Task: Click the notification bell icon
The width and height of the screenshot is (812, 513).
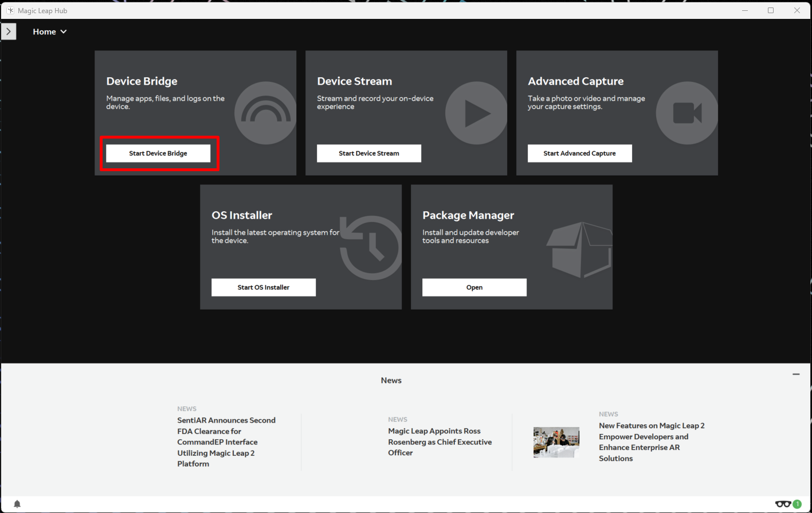Action: click(x=17, y=504)
